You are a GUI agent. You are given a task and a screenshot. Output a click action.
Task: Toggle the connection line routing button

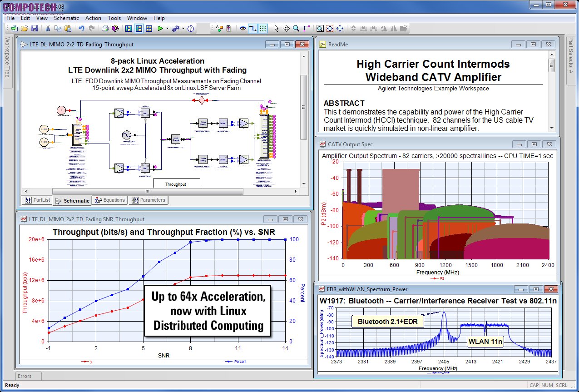coord(253,29)
